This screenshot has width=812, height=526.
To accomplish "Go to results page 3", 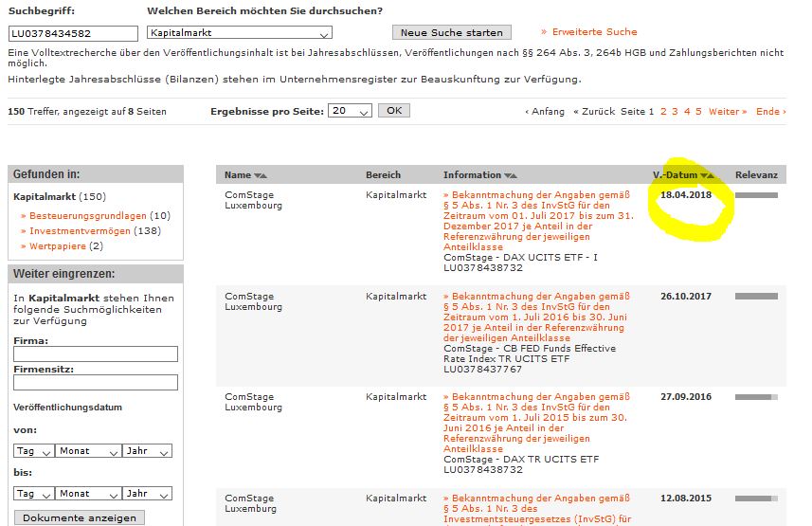I will (x=675, y=112).
